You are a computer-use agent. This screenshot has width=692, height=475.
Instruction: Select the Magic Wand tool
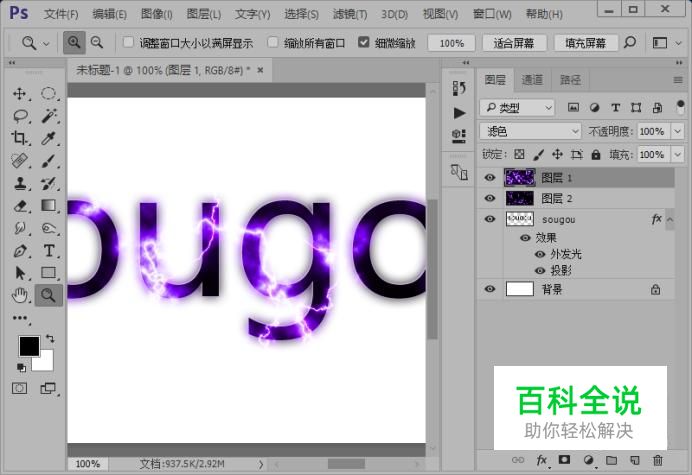[48, 116]
